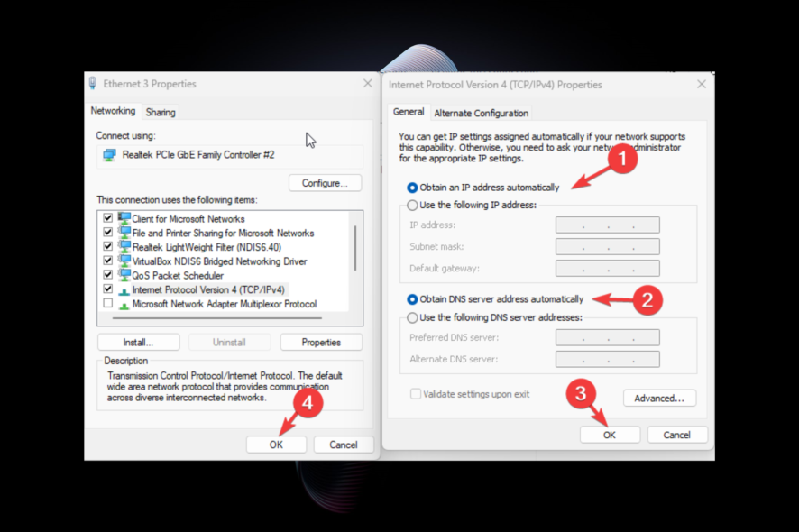Image resolution: width=799 pixels, height=532 pixels.
Task: Close the IPv4 Properties window
Action: pos(702,84)
